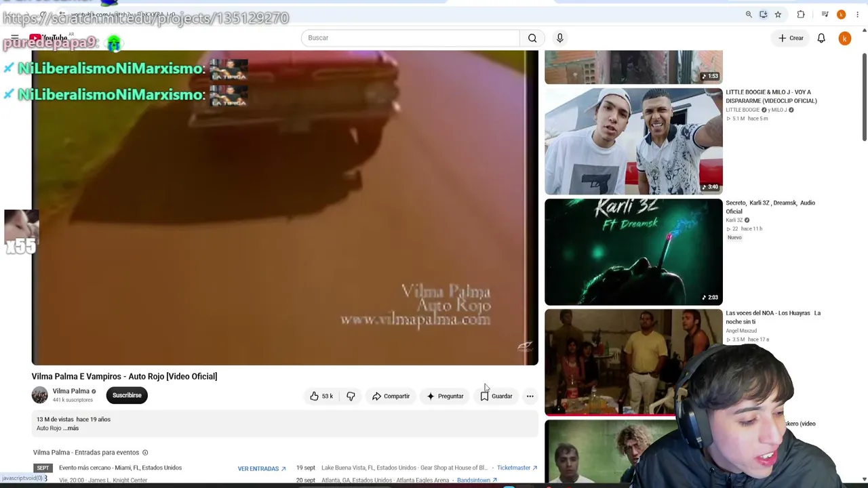Screen dimensions: 868x488
Task: Click the search magnifier button
Action: click(532, 38)
